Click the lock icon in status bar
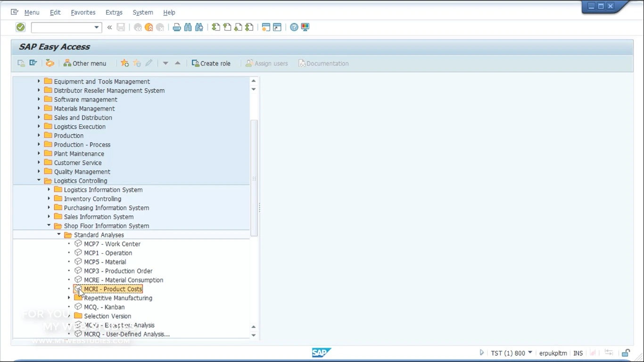This screenshot has height=362, width=644. click(x=626, y=353)
